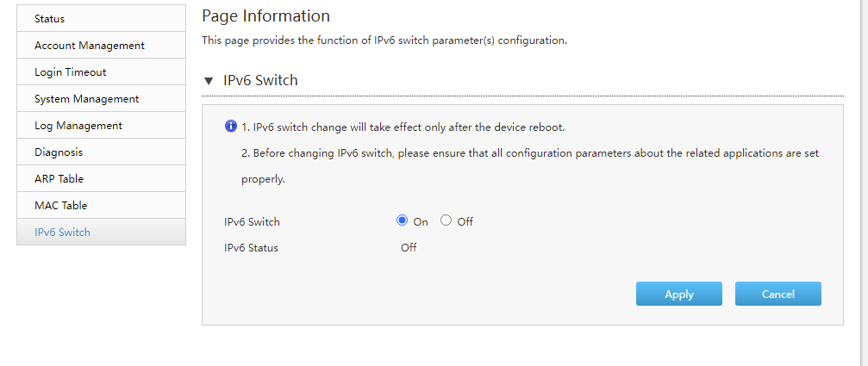
Task: Go to Login Timeout page
Action: click(x=102, y=71)
